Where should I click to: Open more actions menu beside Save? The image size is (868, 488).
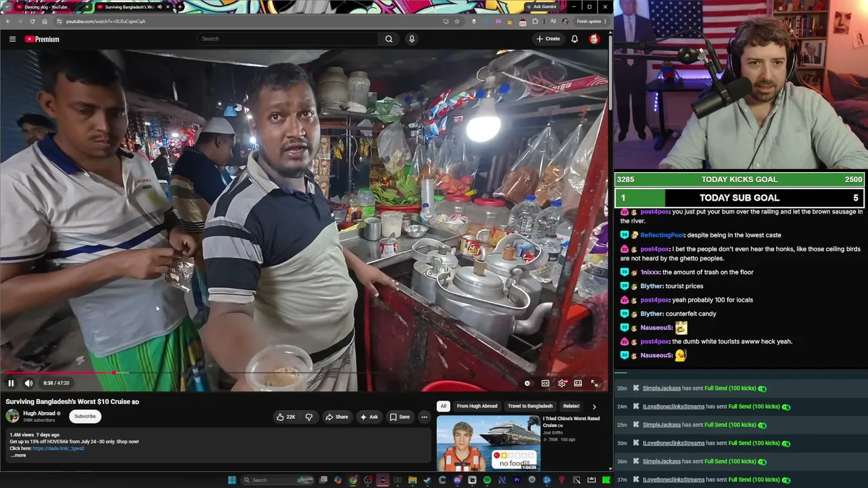[x=425, y=417]
